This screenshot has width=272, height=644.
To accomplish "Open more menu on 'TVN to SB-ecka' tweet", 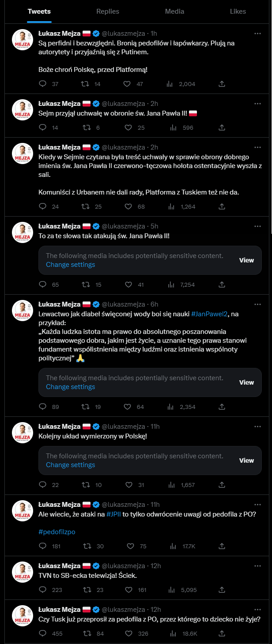I will [x=257, y=565].
